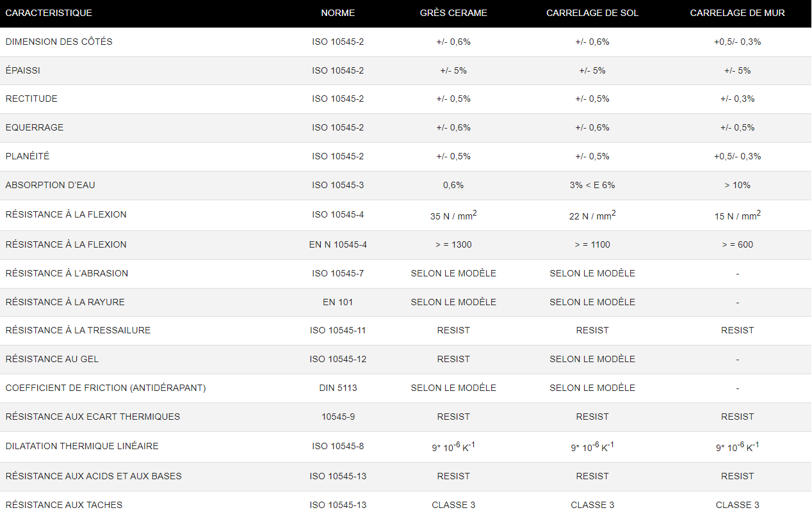The height and width of the screenshot is (517, 812).
Task: Select the RÉSISTANCE AU GEL row label
Action: coord(52,359)
